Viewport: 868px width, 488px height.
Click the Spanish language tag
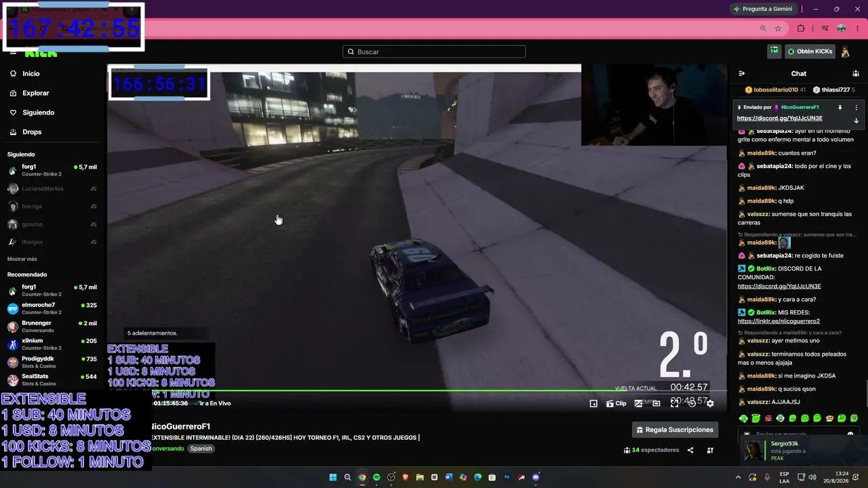[201, 449]
